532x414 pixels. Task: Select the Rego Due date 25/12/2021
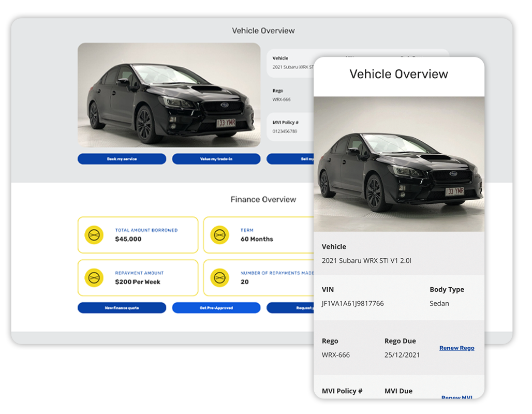[x=402, y=355]
